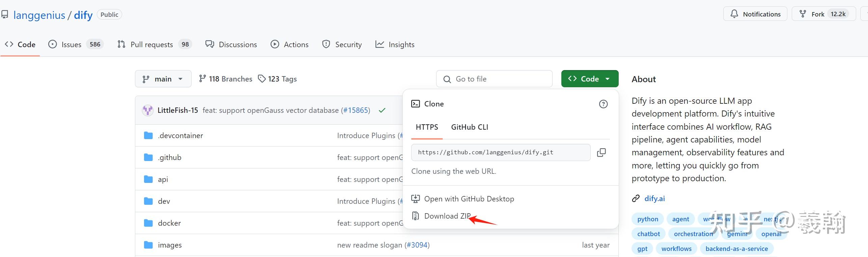Collapse the green Code dropdown
Viewport: 868px width, 257px height.
590,79
